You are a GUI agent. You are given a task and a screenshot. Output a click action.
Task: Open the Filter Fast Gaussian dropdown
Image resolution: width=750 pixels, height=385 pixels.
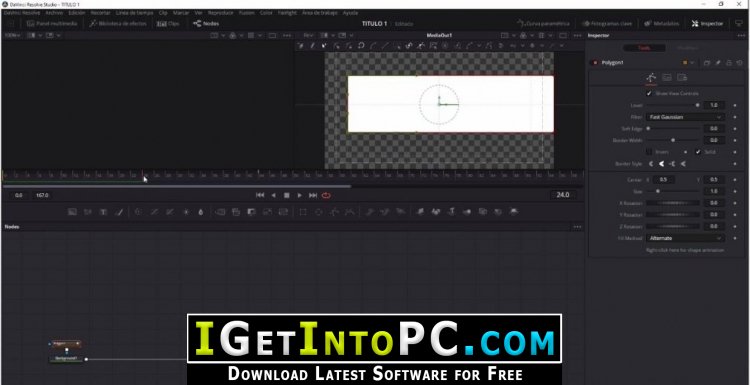(x=685, y=117)
